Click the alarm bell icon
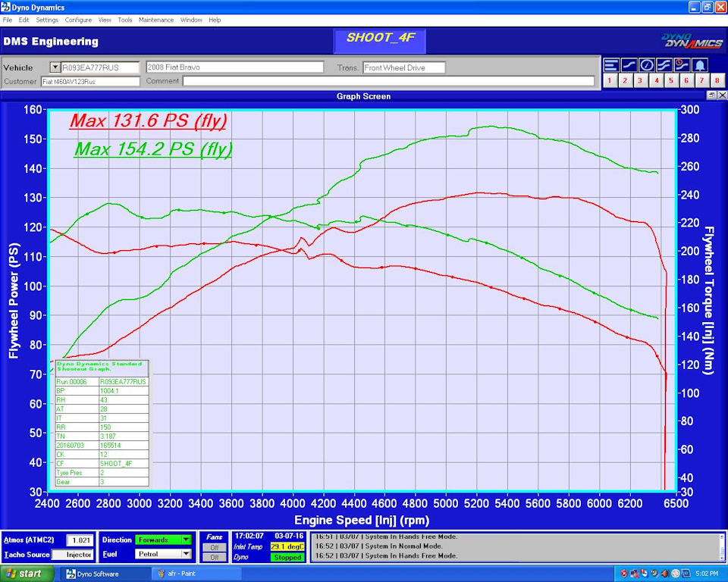Viewport: 728px width, 582px height. [x=699, y=64]
